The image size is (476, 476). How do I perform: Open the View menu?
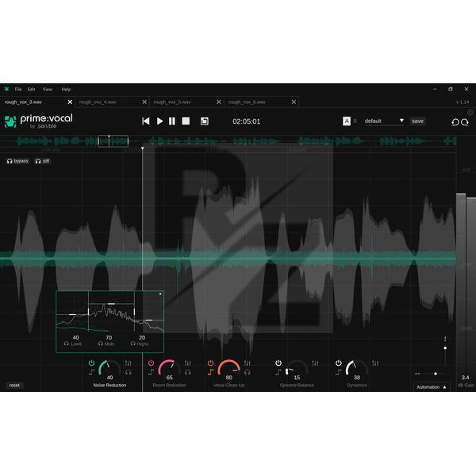click(48, 89)
